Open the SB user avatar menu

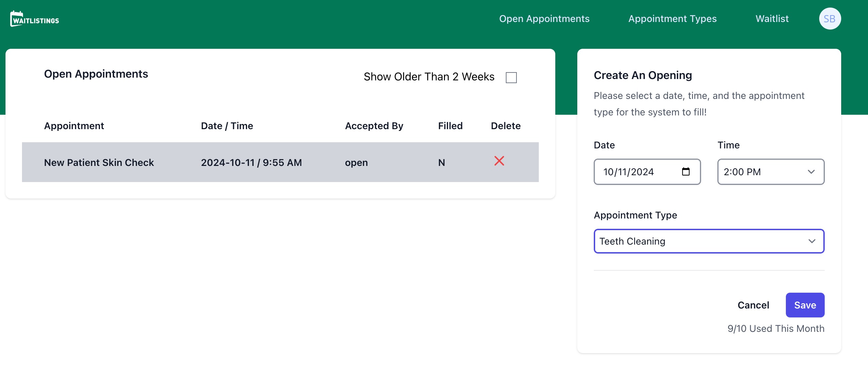(830, 19)
